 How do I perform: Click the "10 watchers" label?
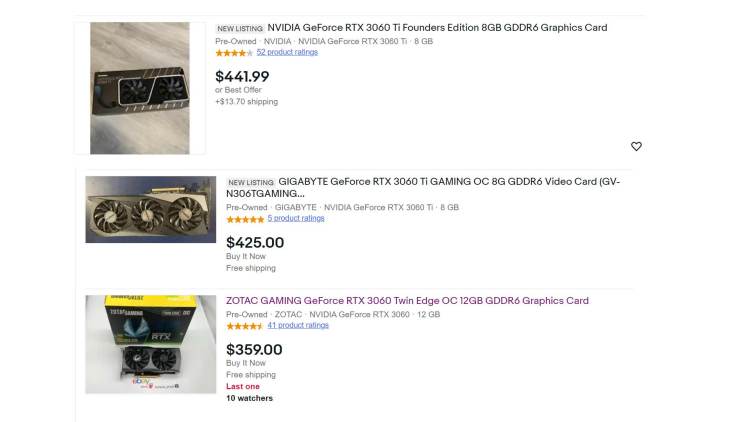point(249,398)
